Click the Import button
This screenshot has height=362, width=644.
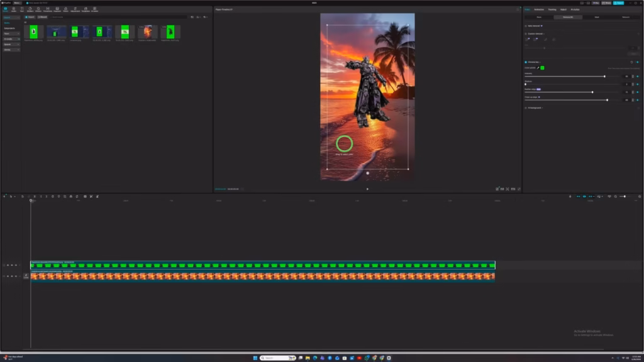pos(30,17)
